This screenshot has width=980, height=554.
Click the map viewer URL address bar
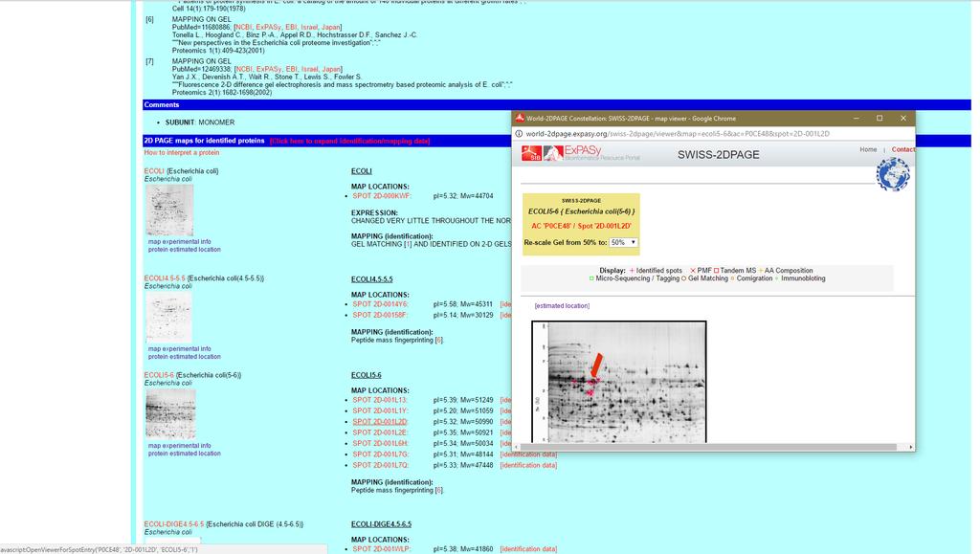tap(678, 134)
